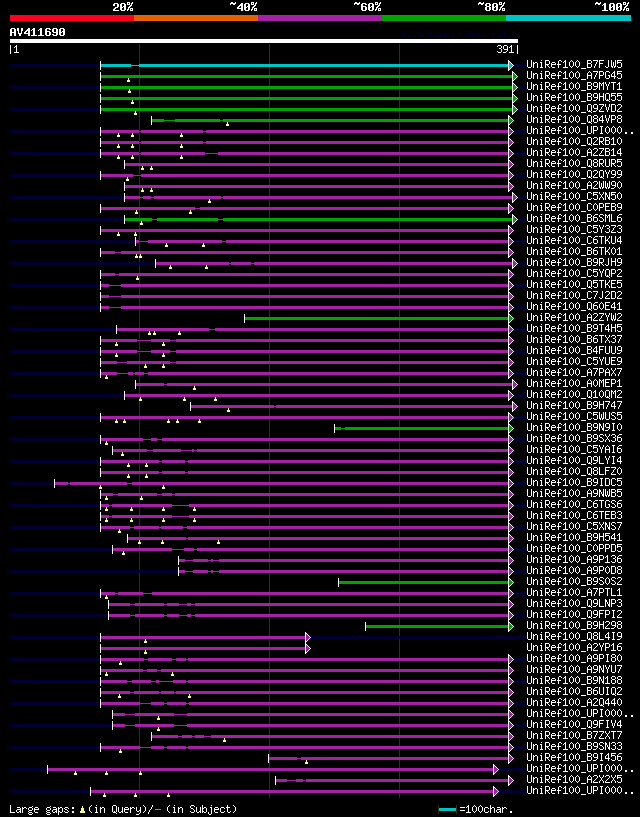
Task: Select label UniRef100_A7PAX7
Action: [574, 372]
